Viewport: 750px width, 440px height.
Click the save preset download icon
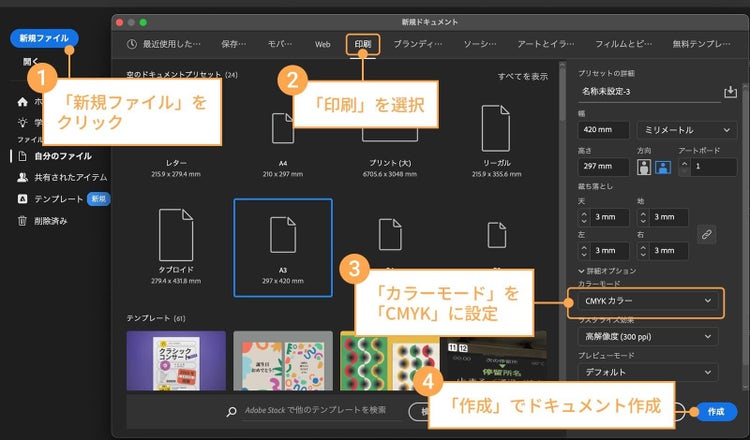[730, 92]
